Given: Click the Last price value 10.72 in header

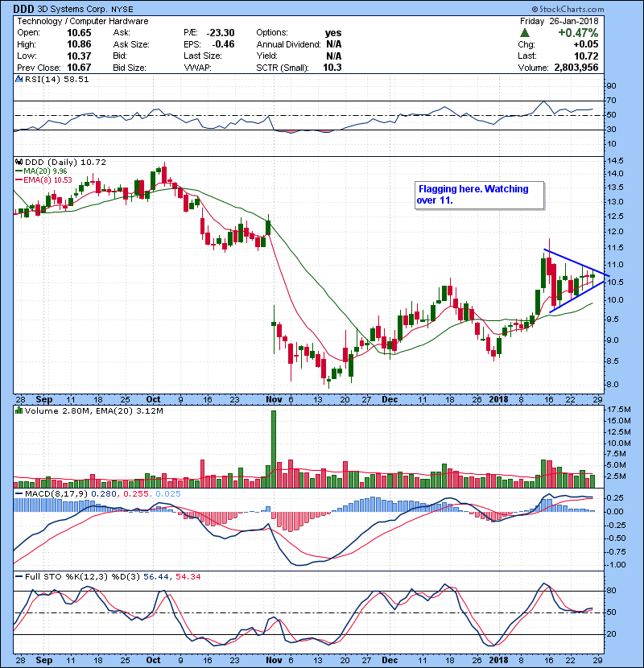Looking at the screenshot, I should click(586, 56).
